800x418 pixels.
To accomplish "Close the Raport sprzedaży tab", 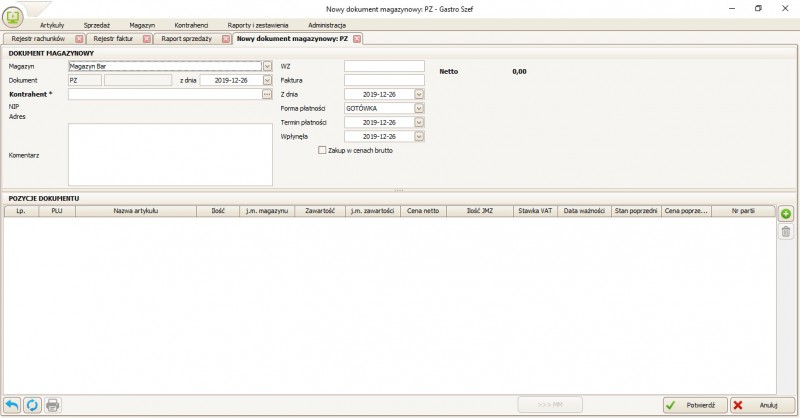I will click(x=223, y=39).
